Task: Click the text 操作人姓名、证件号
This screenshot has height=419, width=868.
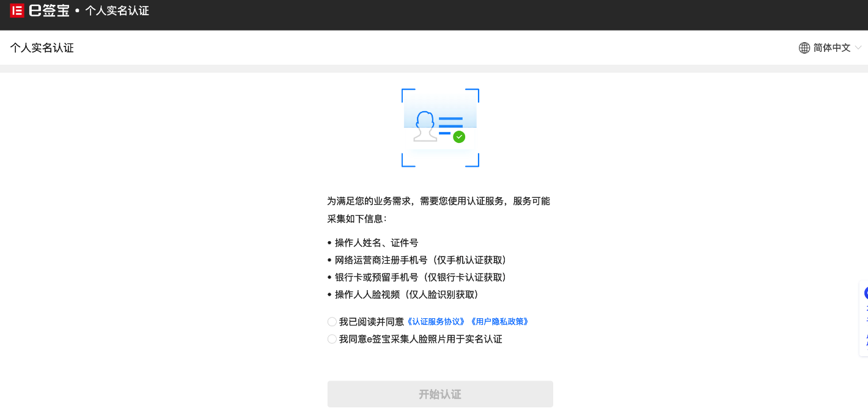Action: (377, 242)
